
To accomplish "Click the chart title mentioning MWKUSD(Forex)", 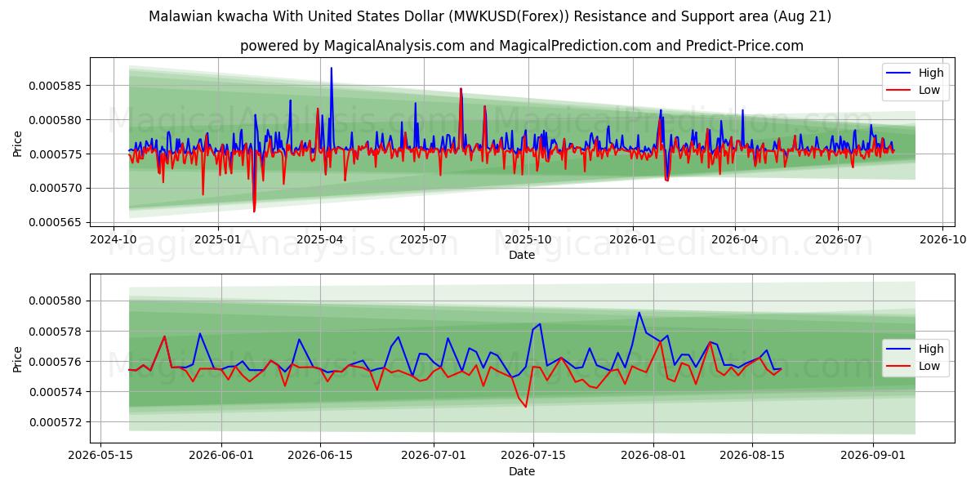I will point(490,16).
